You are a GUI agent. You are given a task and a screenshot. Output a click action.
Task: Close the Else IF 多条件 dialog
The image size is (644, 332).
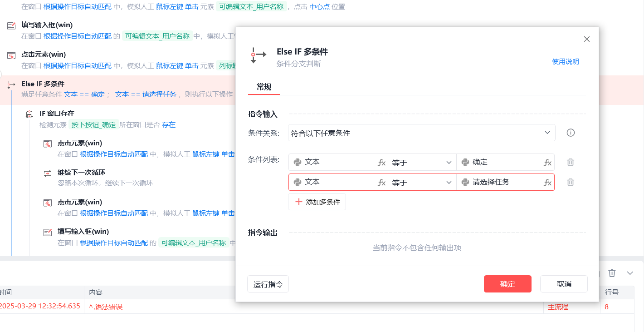click(587, 39)
